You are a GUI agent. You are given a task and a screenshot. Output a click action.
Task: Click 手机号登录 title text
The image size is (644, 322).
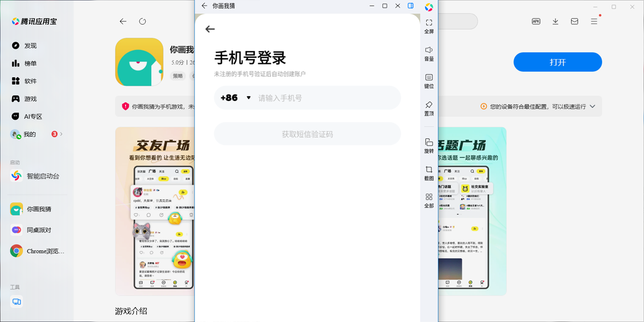point(250,57)
